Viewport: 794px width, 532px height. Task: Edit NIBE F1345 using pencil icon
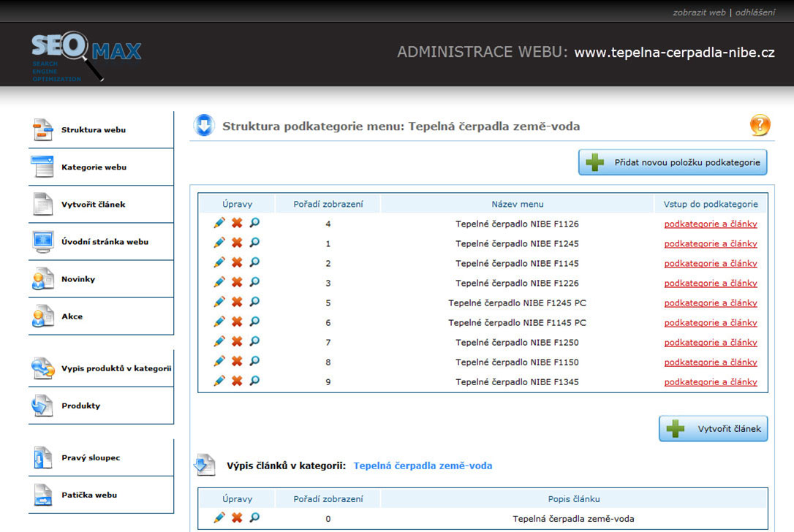(x=219, y=381)
